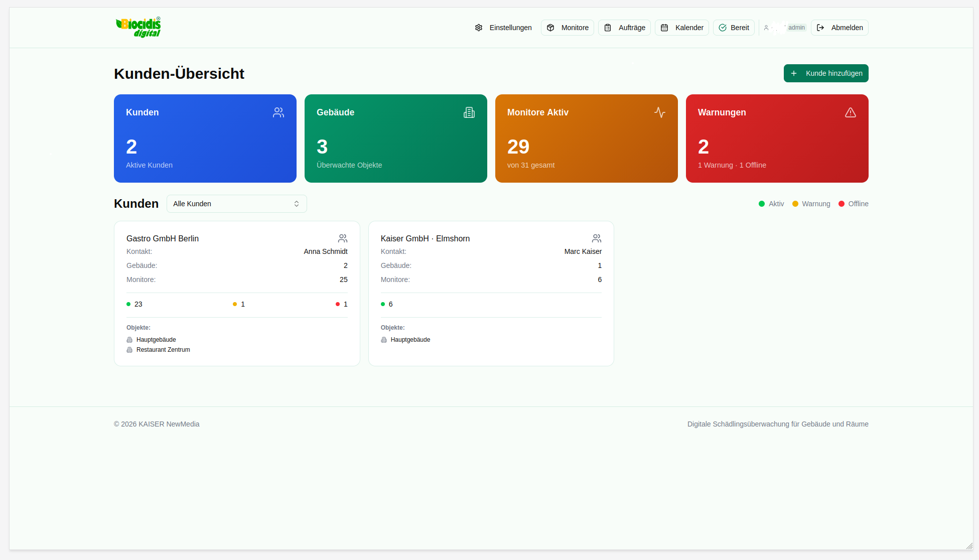Click building icon beside Gastro Hauptgebäude
Image resolution: width=979 pixels, height=560 pixels.
pyautogui.click(x=129, y=340)
